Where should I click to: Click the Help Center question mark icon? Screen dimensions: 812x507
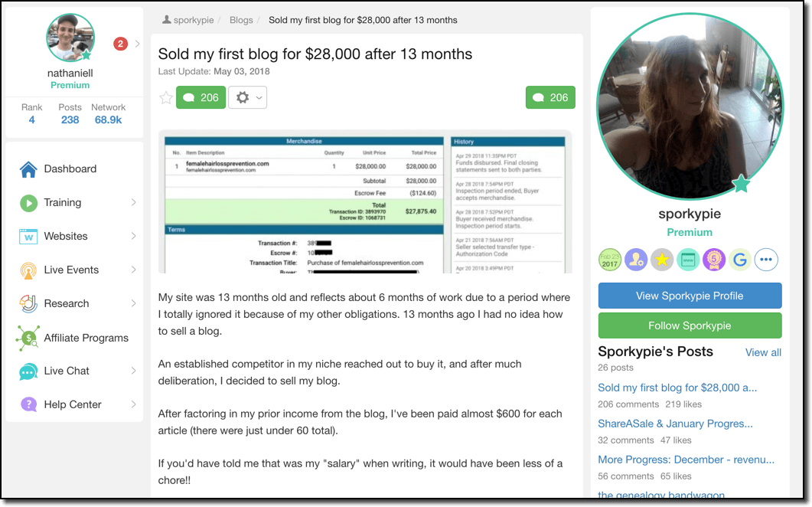point(28,404)
